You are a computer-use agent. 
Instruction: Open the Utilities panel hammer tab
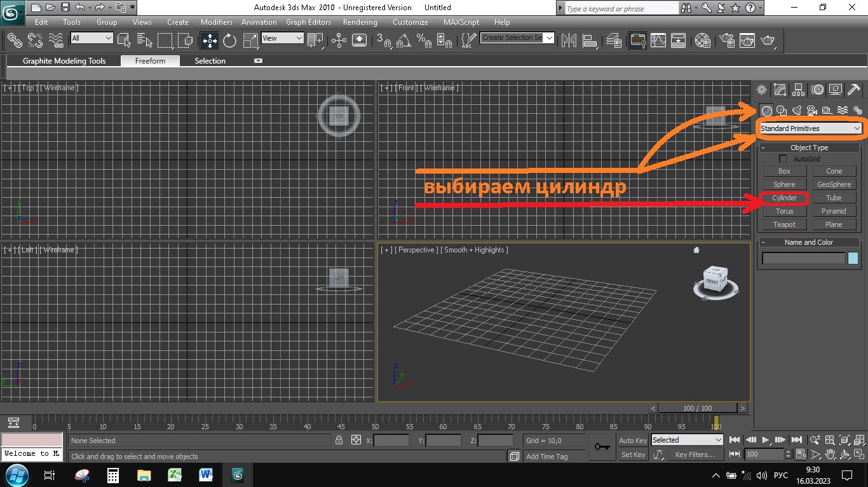click(x=854, y=90)
